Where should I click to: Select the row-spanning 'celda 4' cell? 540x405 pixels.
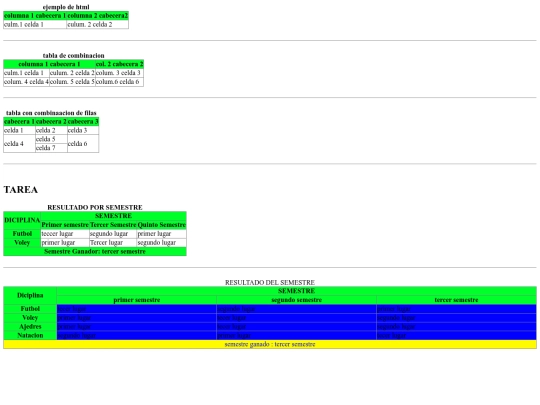[x=19, y=144]
